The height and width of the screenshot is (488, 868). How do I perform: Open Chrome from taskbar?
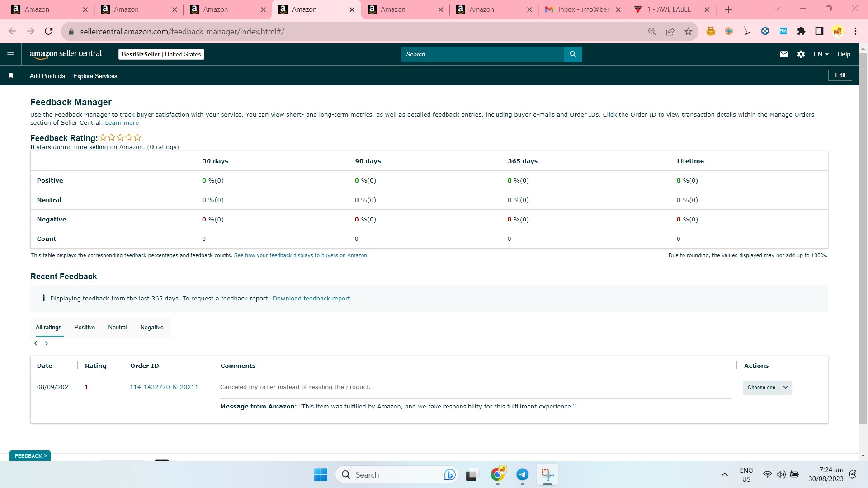point(498,474)
